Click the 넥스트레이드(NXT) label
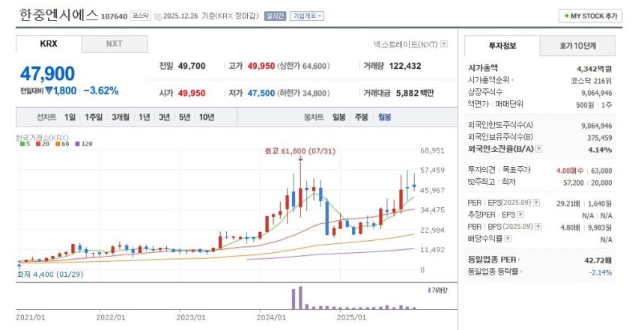The image size is (644, 330). tap(406, 44)
